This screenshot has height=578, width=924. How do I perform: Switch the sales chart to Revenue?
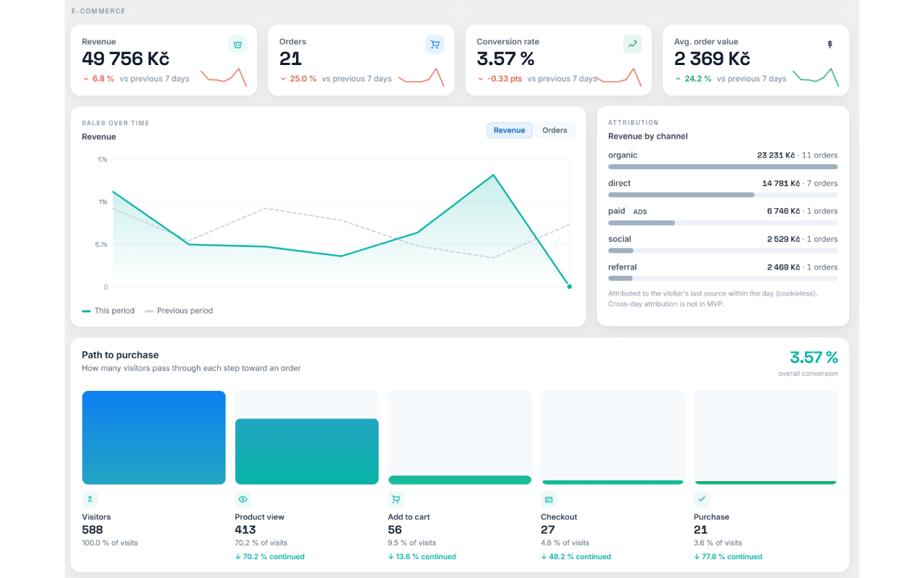pos(510,130)
